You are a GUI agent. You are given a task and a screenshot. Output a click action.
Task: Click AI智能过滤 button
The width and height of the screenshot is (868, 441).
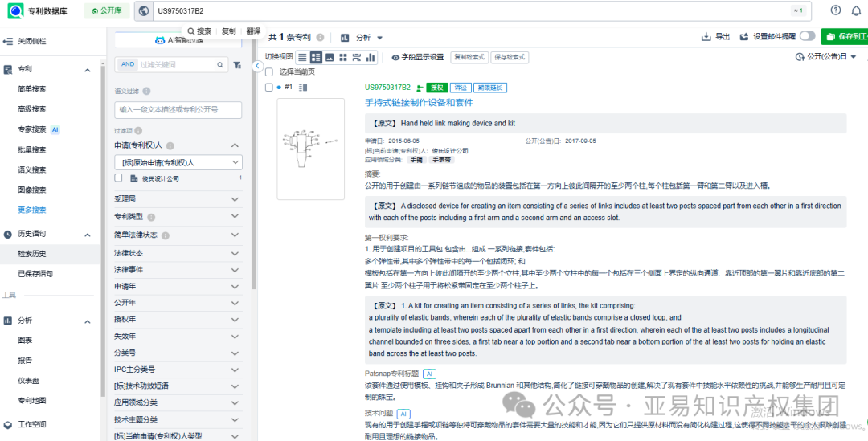[x=178, y=40]
